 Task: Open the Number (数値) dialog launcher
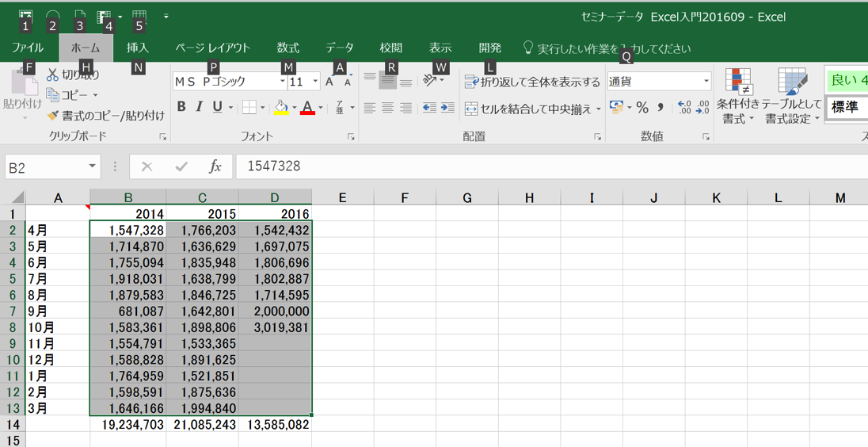[x=706, y=137]
